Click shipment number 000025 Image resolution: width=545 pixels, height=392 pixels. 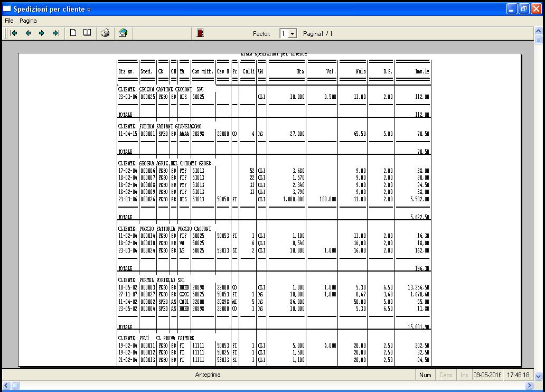pyautogui.click(x=148, y=97)
